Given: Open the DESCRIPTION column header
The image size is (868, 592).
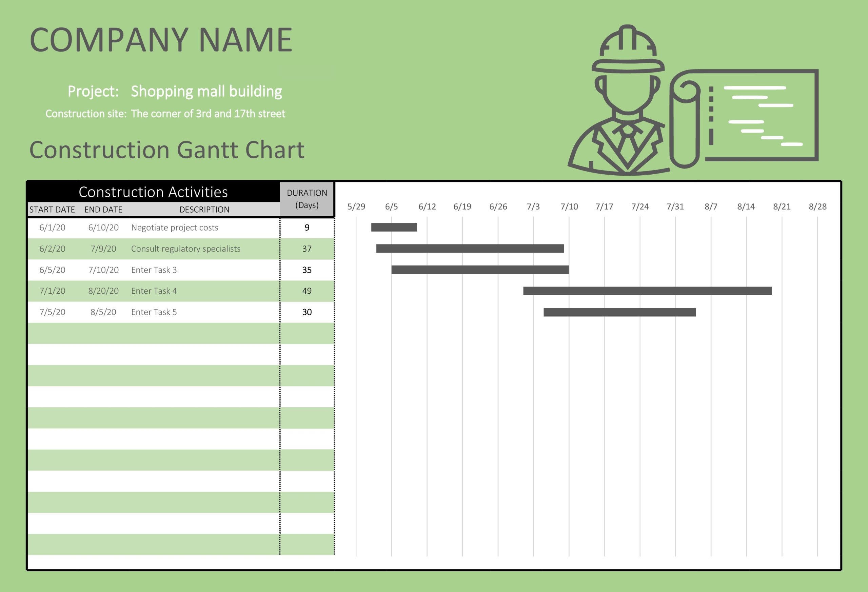Looking at the screenshot, I should click(x=204, y=210).
